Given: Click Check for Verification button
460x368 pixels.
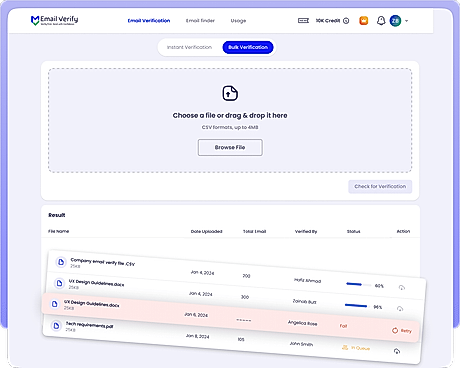Looking at the screenshot, I should 380,186.
